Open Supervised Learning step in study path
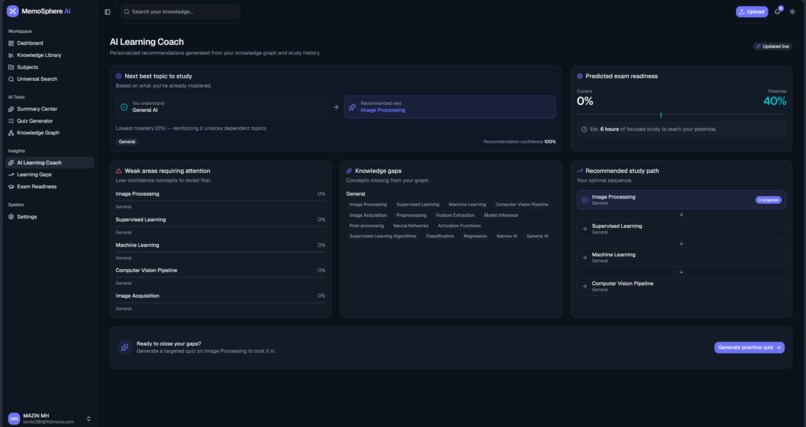Image resolution: width=806 pixels, height=427 pixels. click(681, 229)
